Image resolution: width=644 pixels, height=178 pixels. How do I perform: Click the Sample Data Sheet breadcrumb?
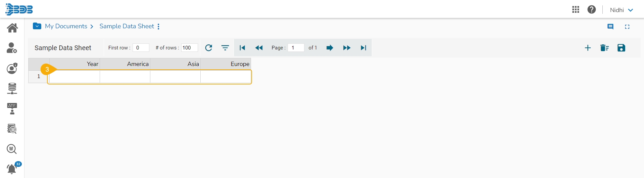[x=127, y=26]
